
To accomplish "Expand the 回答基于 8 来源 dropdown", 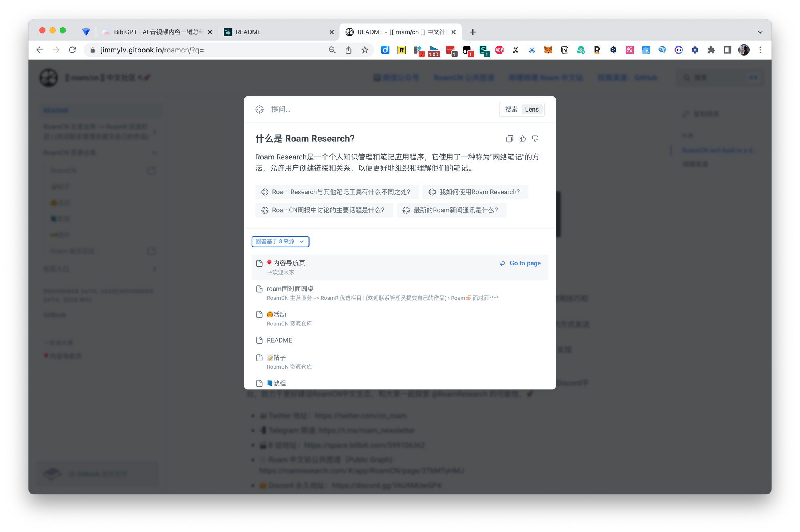I will [x=280, y=241].
